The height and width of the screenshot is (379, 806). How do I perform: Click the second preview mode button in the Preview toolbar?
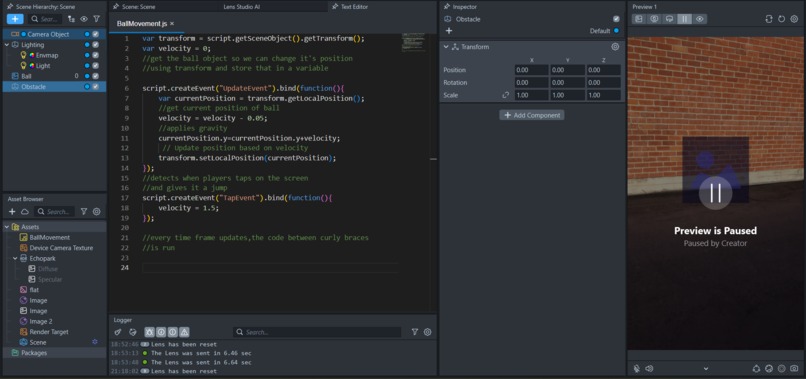(654, 19)
